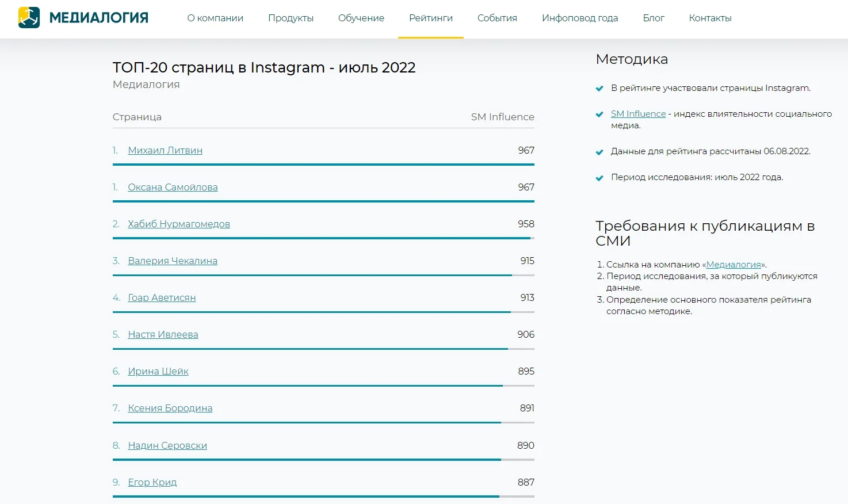Open Егор Крид's page link

tap(152, 482)
